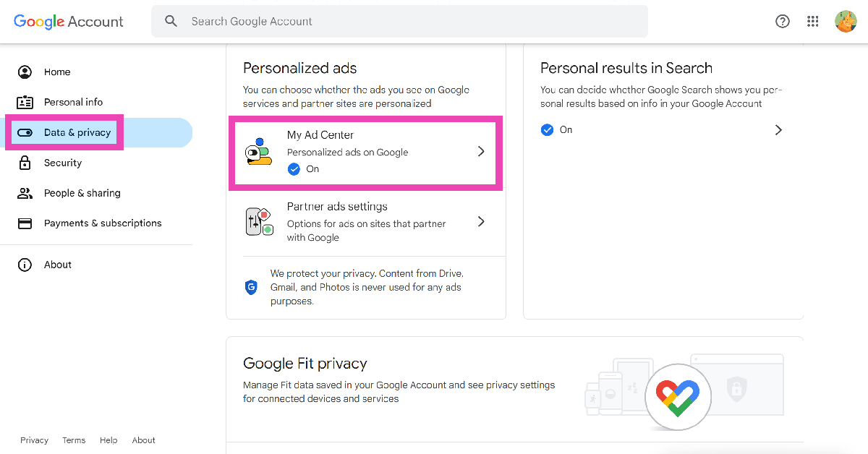Screen dimensions: 868x454
Task: Click the blue privacy shield icon
Action: (x=251, y=287)
